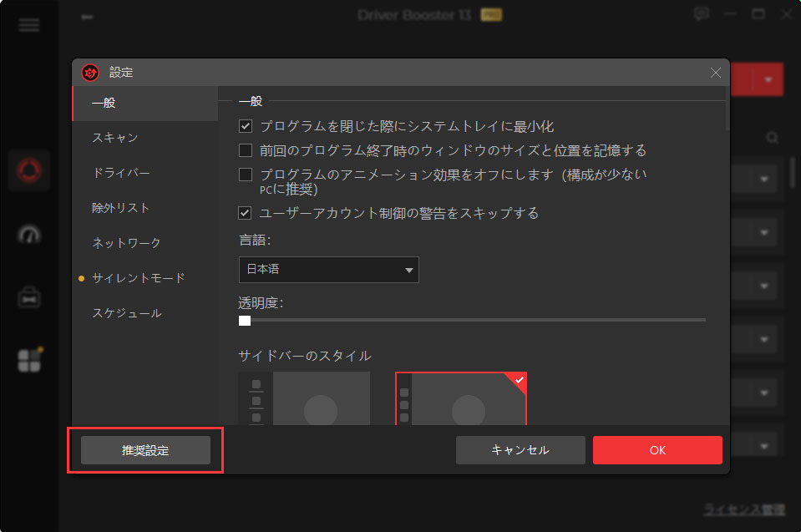
Task: Enable 前回のプログラム終了時のウィンドウのサイズと位置を記憶する
Action: [246, 150]
